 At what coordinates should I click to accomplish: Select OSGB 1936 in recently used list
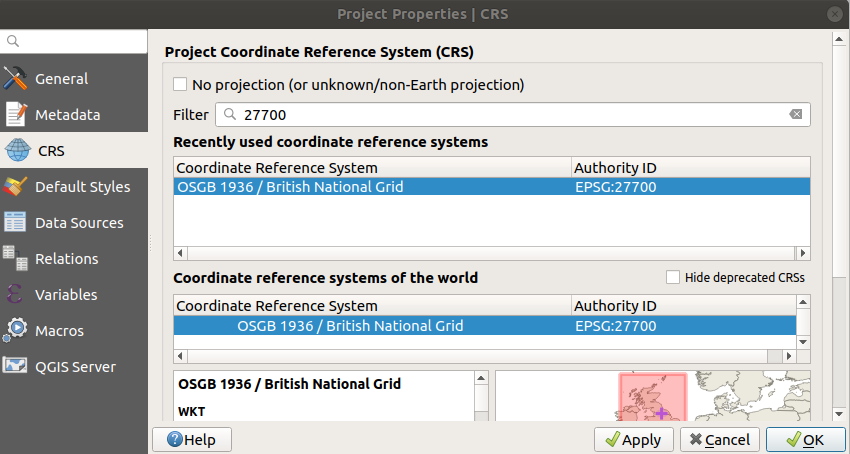(492, 187)
